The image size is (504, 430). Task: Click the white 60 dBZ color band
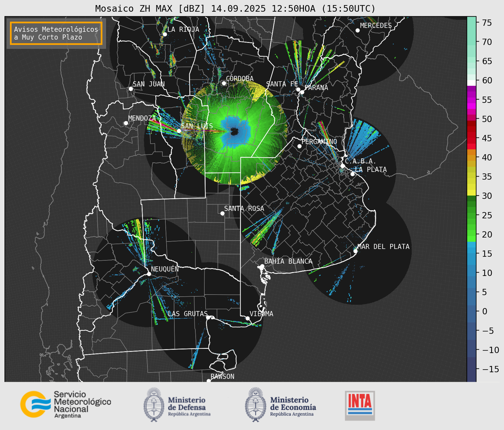pyautogui.click(x=471, y=83)
